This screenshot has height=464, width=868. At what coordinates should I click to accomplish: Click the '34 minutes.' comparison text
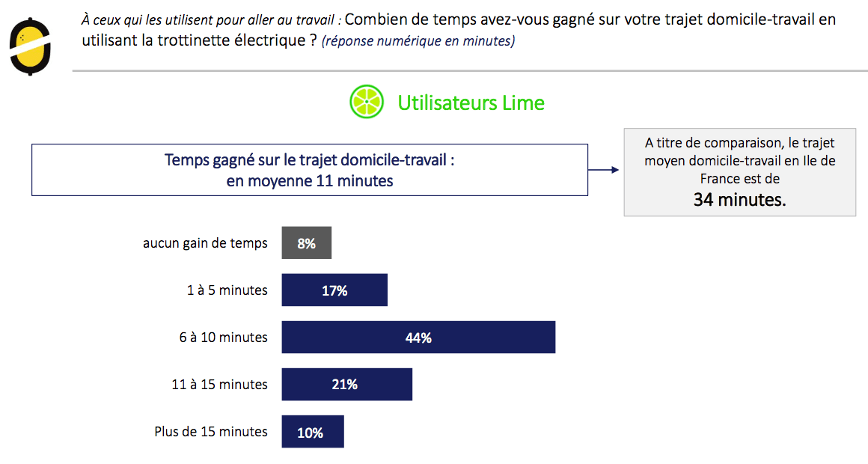[739, 199]
